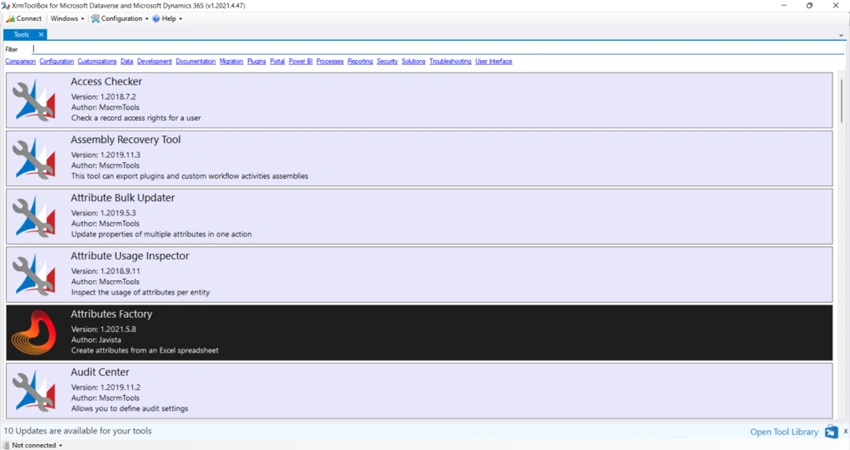Close the Tools tab
Viewport: 850px width, 450px height.
click(x=41, y=34)
